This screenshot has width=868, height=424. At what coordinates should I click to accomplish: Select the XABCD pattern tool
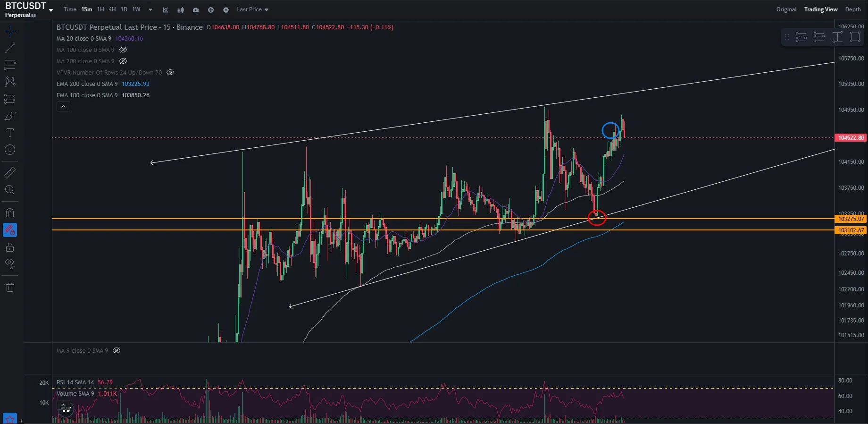(10, 82)
